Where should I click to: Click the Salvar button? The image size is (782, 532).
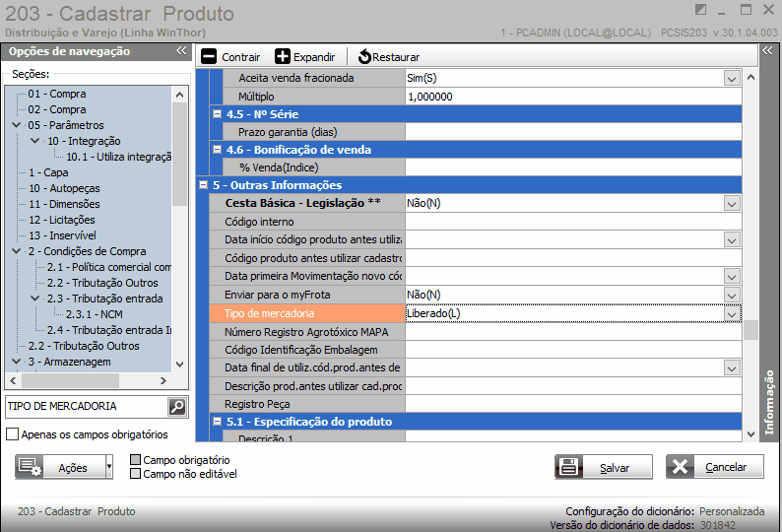tap(604, 467)
